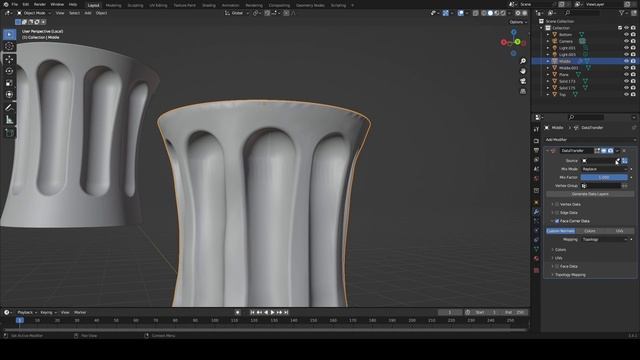The width and height of the screenshot is (640, 360).
Task: Disable Top object in renders
Action: coord(633,95)
